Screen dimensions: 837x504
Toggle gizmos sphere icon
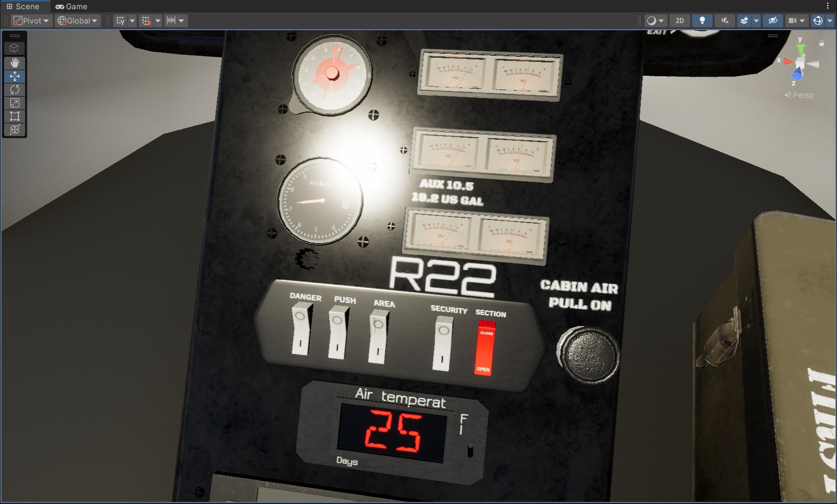pos(818,20)
